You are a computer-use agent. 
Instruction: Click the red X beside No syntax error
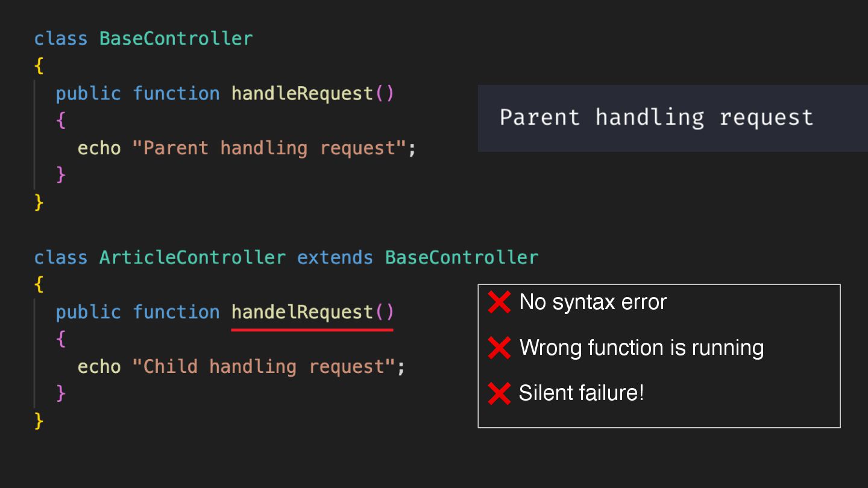click(x=499, y=302)
